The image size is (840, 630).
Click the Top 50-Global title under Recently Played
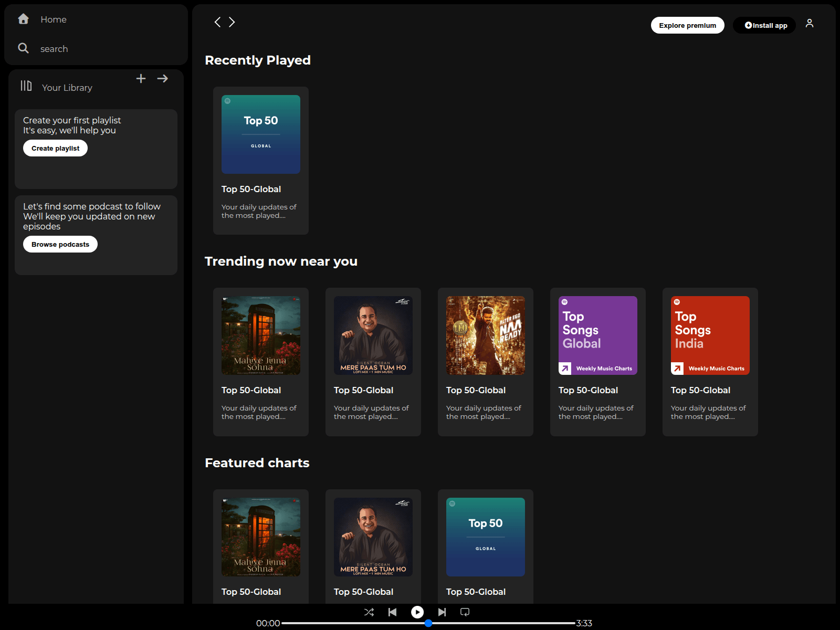(x=251, y=189)
